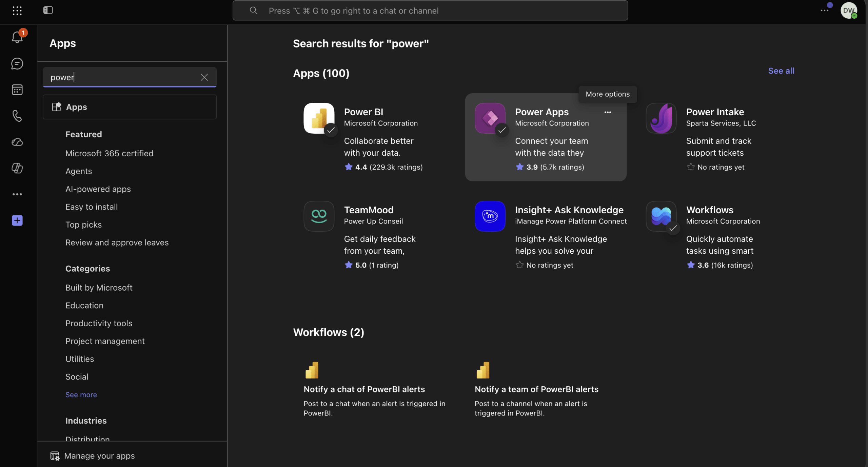Image resolution: width=868 pixels, height=467 pixels.
Task: Click See all apps link
Action: [x=781, y=71]
